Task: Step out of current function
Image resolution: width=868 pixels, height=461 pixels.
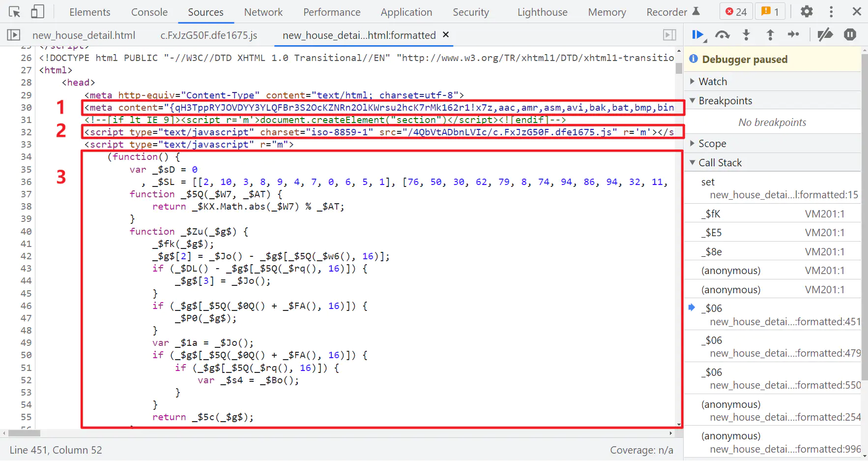Action: 770,35
